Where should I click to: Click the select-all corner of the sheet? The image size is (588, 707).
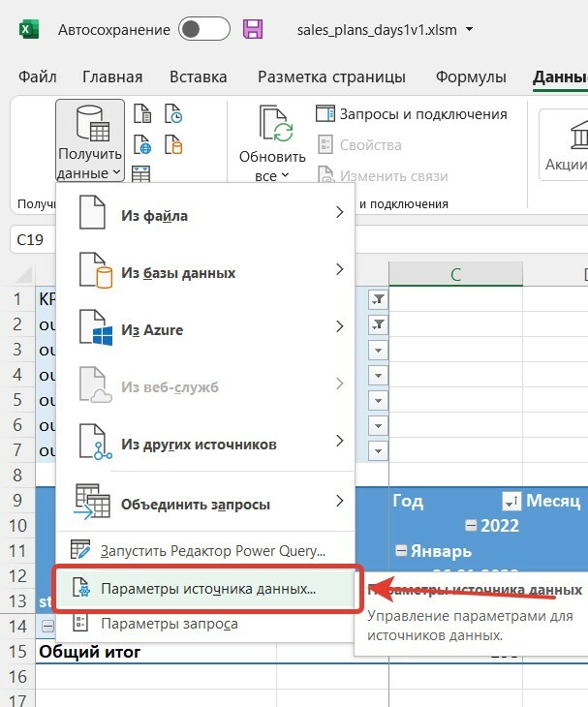(x=22, y=275)
